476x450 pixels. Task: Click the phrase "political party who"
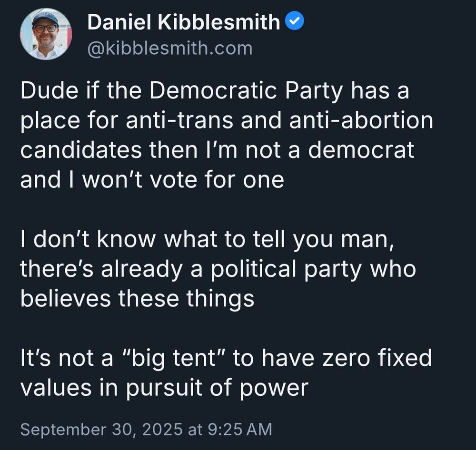coord(313,269)
